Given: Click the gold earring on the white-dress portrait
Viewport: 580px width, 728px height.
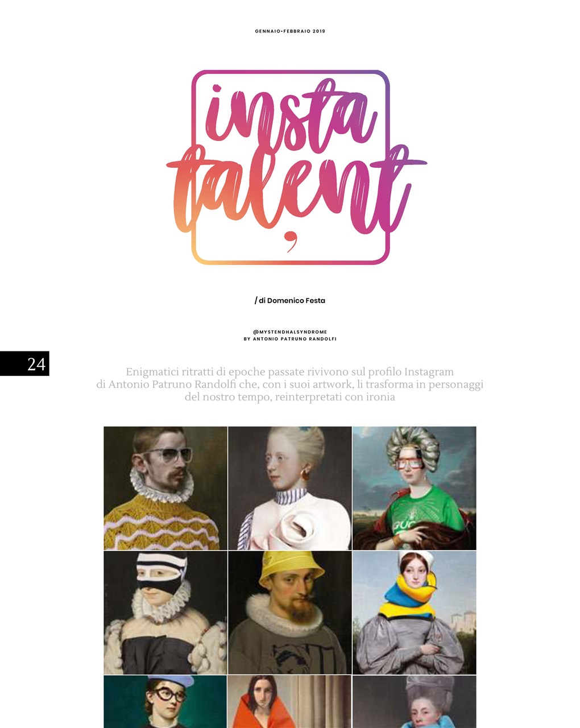Looking at the screenshot, I should point(305,472).
